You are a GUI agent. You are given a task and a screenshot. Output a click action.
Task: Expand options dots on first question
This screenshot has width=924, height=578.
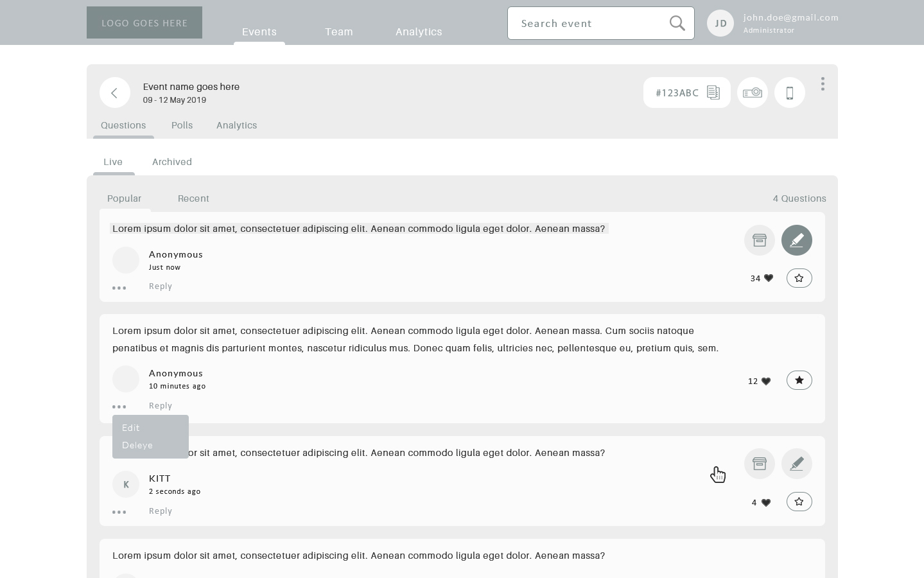point(119,288)
